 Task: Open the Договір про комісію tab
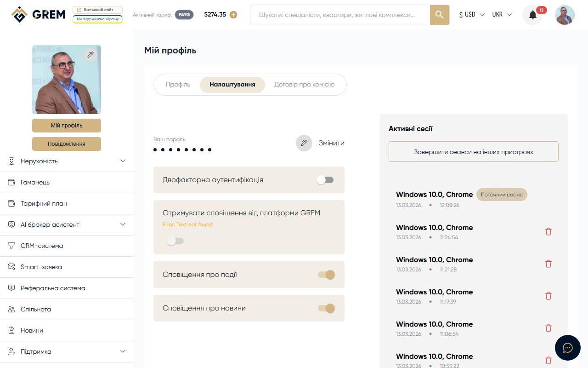pos(304,85)
